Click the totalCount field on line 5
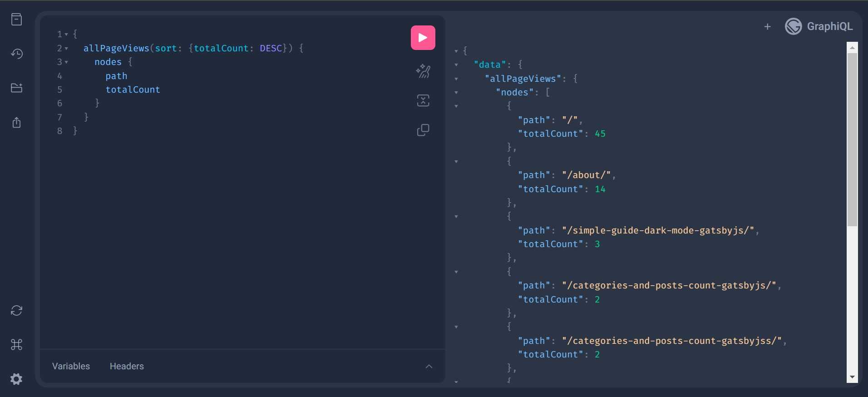The image size is (868, 397). (x=133, y=89)
